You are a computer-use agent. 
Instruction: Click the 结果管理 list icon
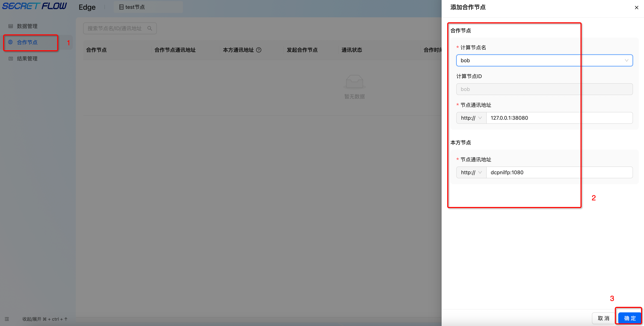[10, 59]
